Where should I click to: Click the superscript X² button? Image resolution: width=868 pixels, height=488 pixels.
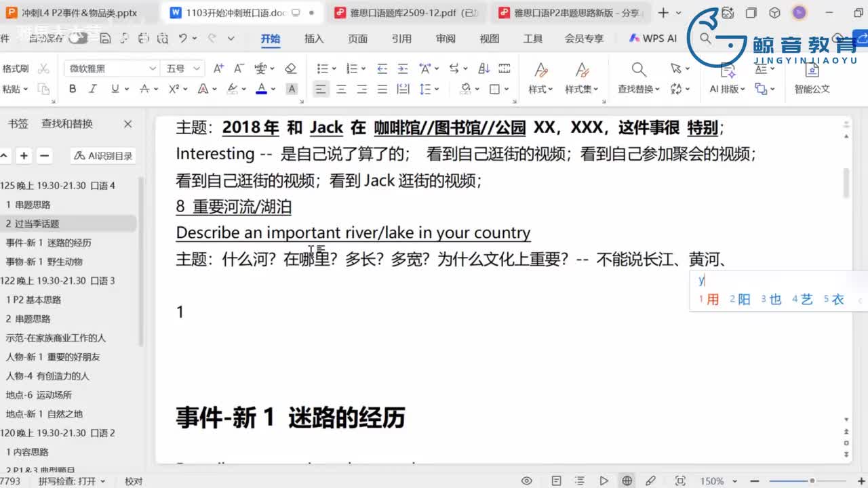pyautogui.click(x=174, y=89)
